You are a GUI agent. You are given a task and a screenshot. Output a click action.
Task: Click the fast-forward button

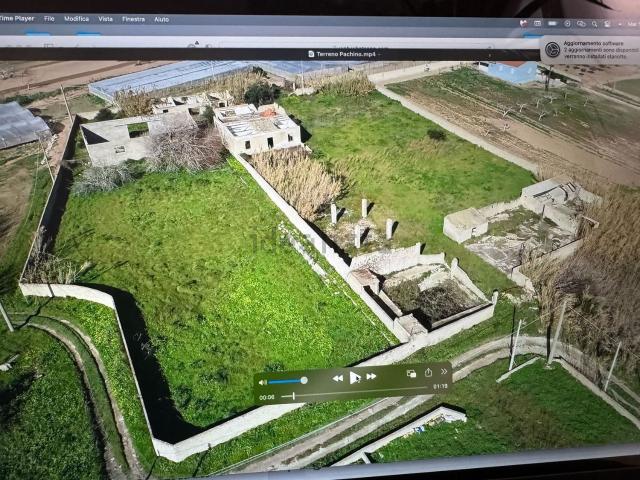371,376
